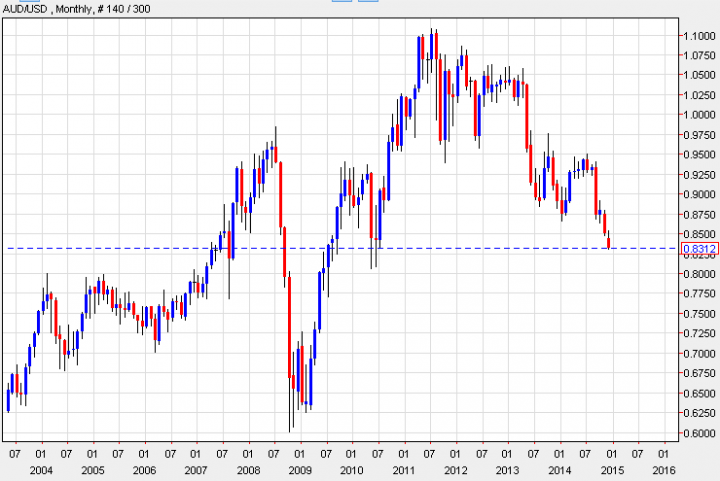Select the 1.0500 price level label
The width and height of the screenshot is (720, 481).
pos(699,75)
